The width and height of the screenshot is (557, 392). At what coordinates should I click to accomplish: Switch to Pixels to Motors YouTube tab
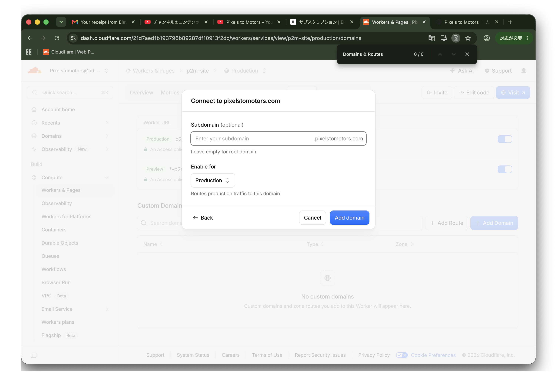[249, 22]
